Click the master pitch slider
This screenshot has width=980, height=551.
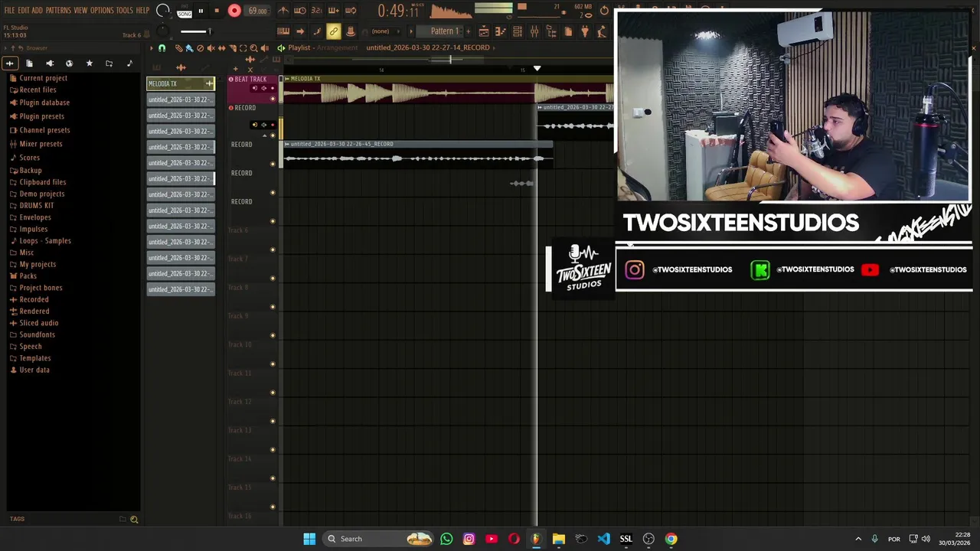(195, 31)
